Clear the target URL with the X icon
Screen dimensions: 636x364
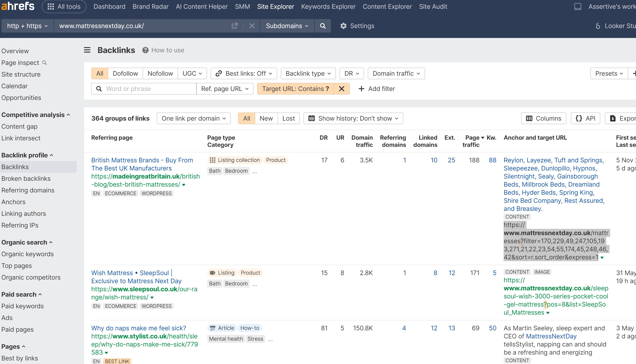[x=252, y=26]
